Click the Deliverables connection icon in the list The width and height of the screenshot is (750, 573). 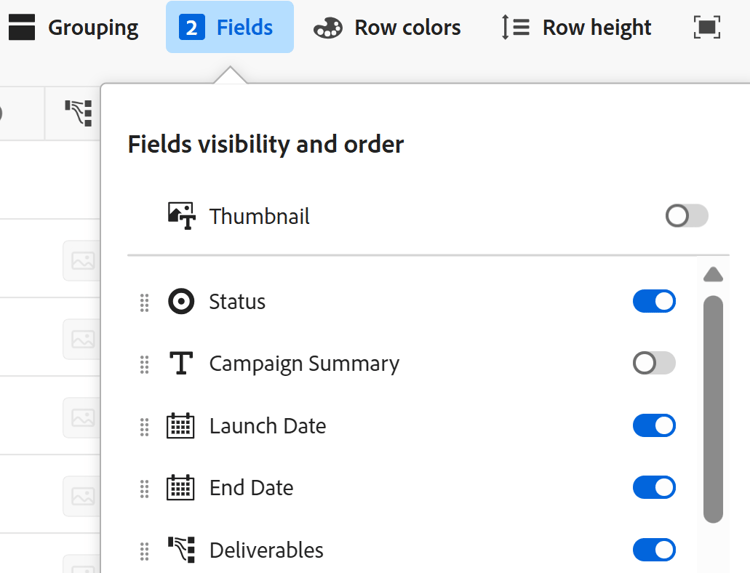point(181,550)
